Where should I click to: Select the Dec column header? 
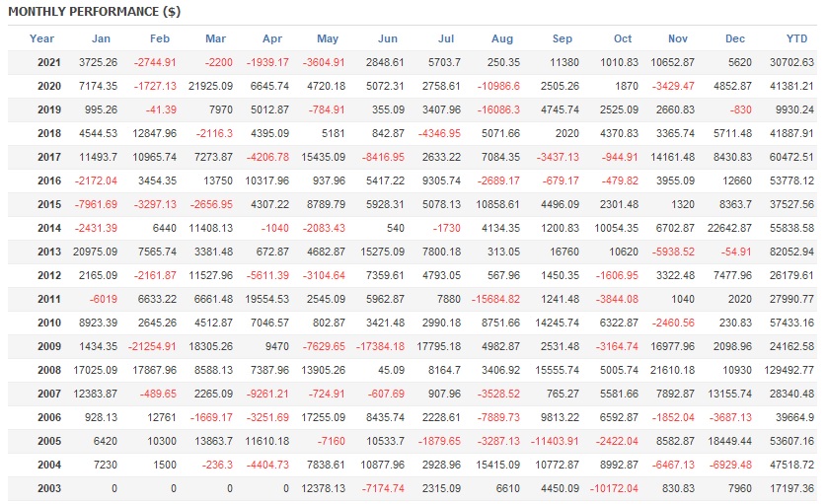click(734, 38)
